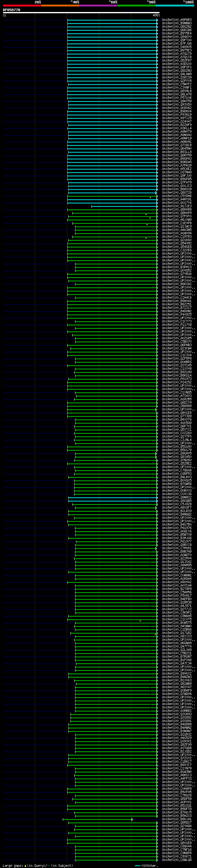Open hit UniRef100_A9P8R3

tap(176, 20)
